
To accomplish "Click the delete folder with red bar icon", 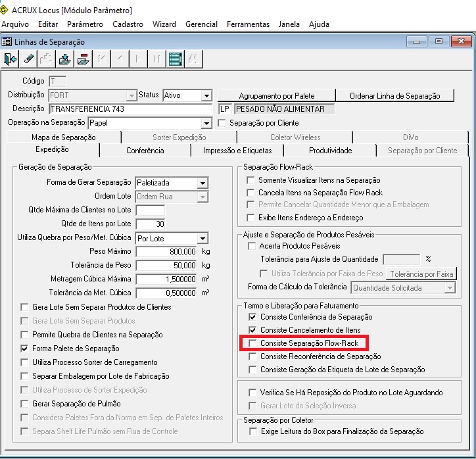I will click(x=83, y=59).
